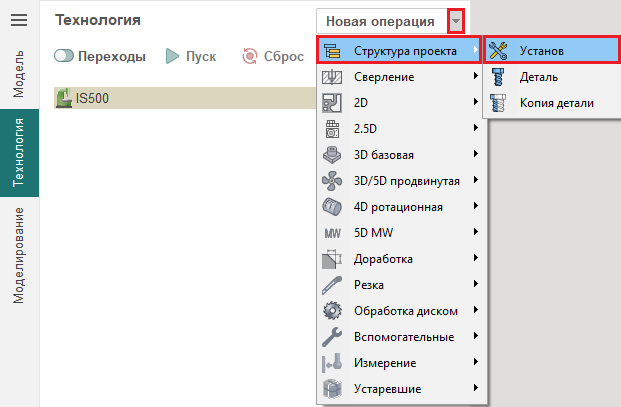
Task: Click the Сверление drill icon
Action: point(333,76)
